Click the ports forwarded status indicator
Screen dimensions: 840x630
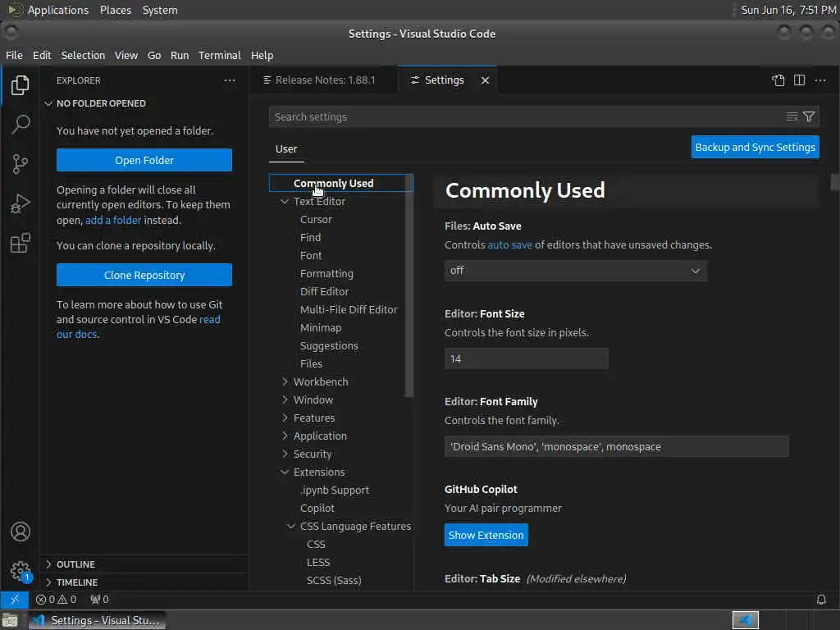click(x=99, y=600)
